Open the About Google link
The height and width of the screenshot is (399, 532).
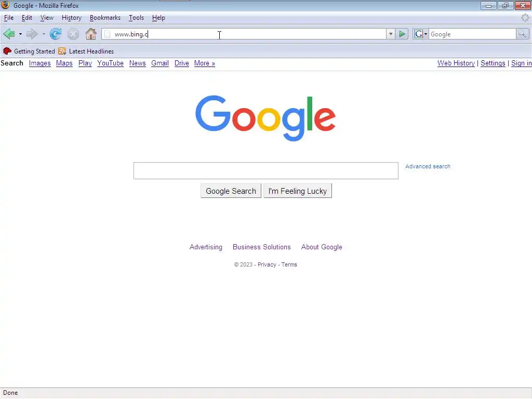pyautogui.click(x=322, y=247)
